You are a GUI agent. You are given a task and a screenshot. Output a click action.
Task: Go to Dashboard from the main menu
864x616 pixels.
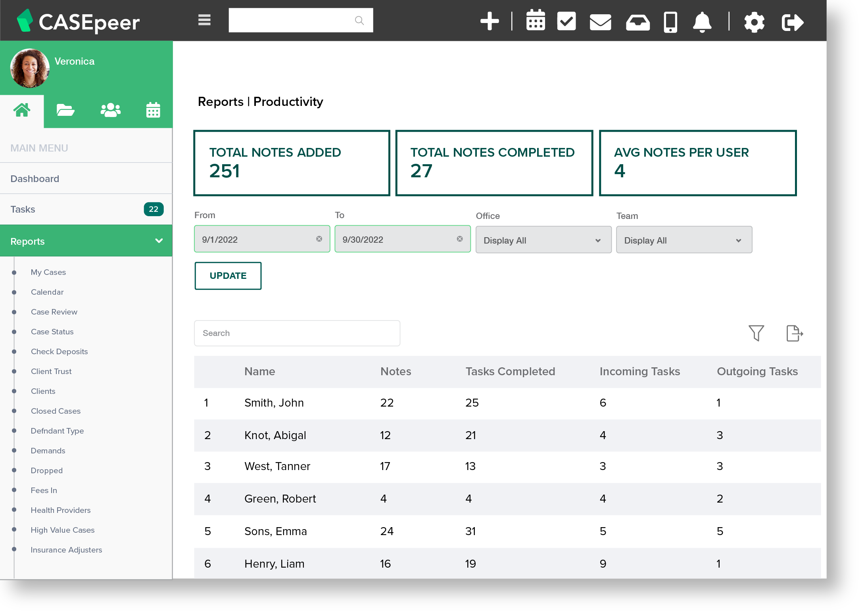35,178
